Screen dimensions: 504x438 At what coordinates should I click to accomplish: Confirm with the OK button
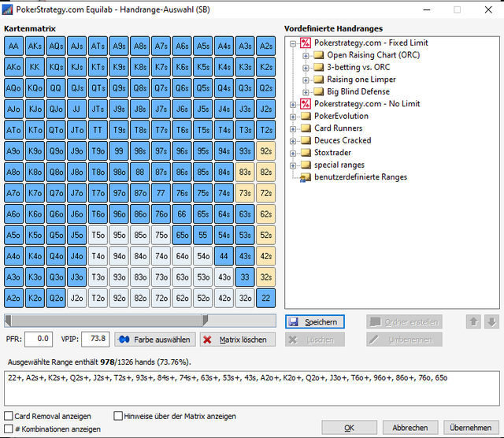pos(350,428)
